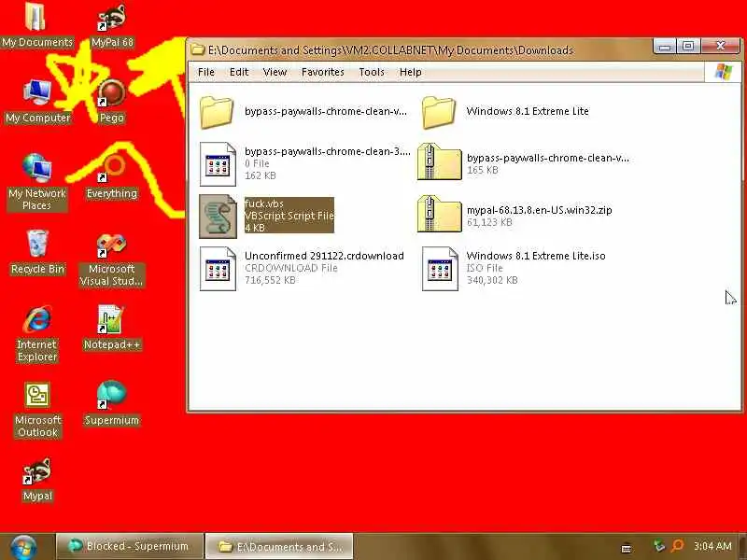
Task: Click the Downloads folder icon in title bar
Action: click(x=197, y=49)
